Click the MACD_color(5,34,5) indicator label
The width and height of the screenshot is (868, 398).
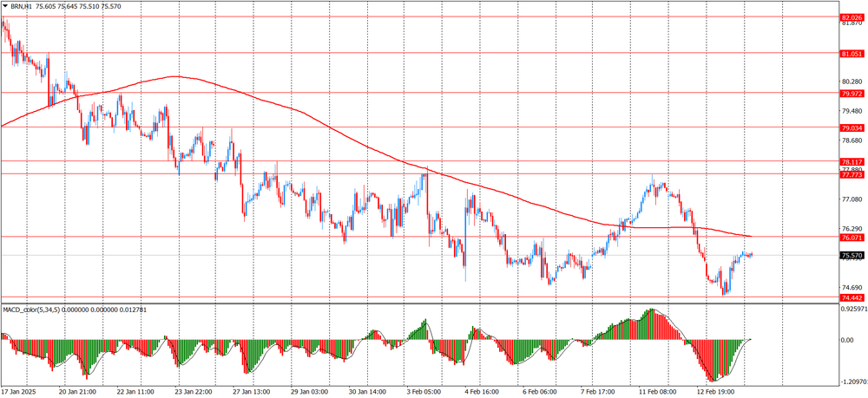[x=35, y=309]
